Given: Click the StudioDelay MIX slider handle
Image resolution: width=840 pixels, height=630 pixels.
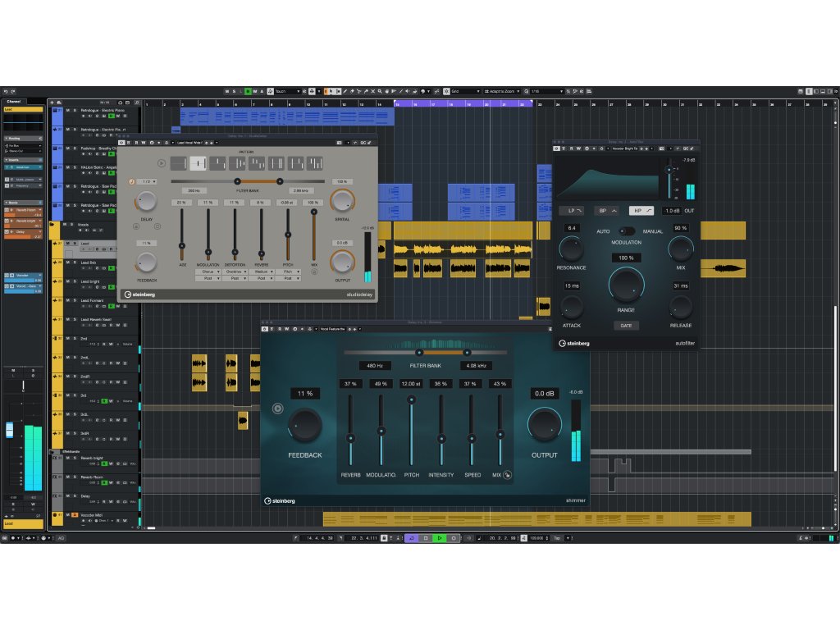Looking at the screenshot, I should 314,212.
